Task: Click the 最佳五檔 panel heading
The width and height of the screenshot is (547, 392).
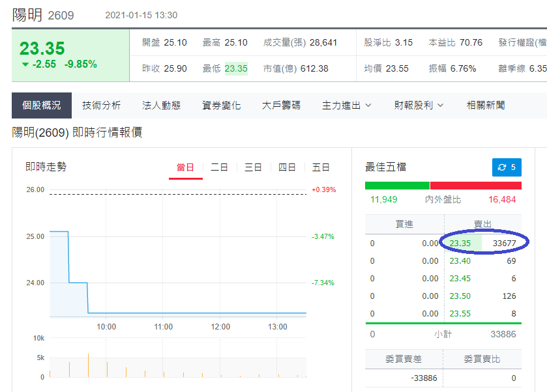Action: 386,167
